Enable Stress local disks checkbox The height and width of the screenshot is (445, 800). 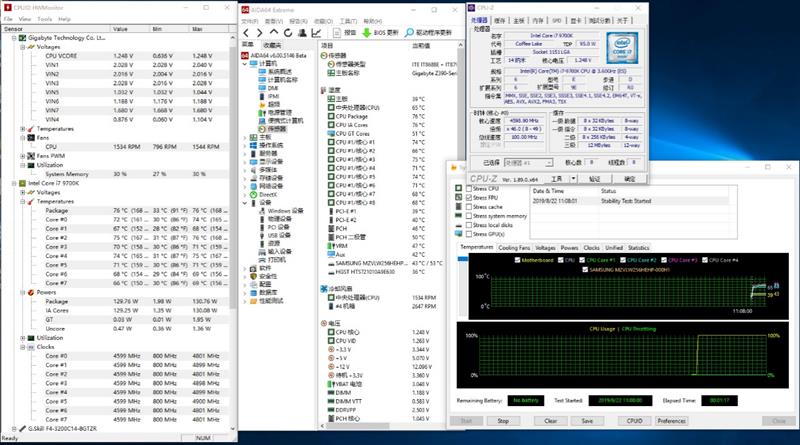pyautogui.click(x=468, y=225)
